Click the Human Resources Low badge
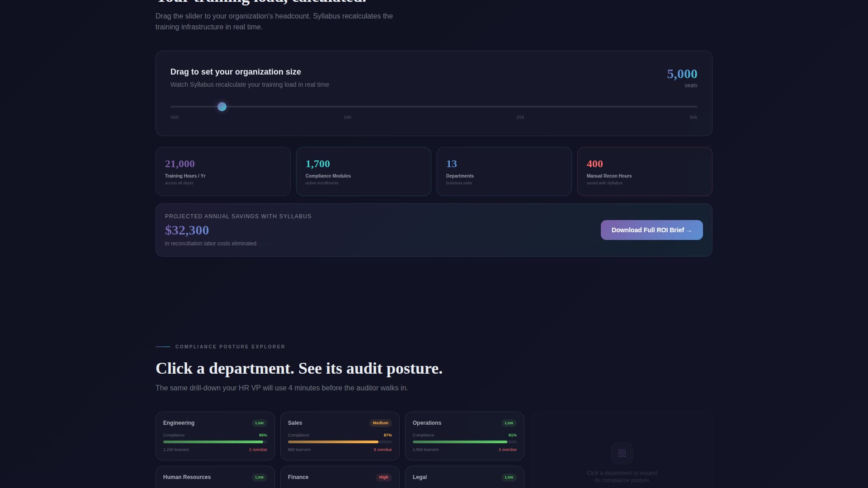868x488 pixels. (x=259, y=477)
